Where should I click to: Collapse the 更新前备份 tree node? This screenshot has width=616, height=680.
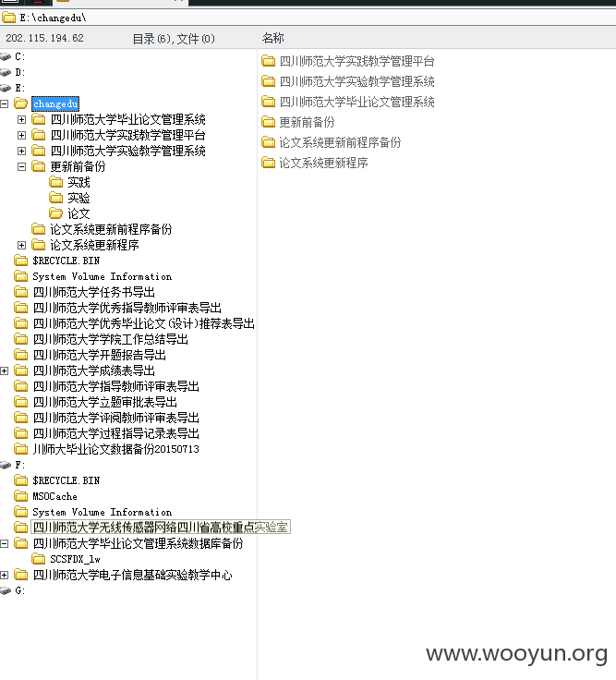coord(21,166)
